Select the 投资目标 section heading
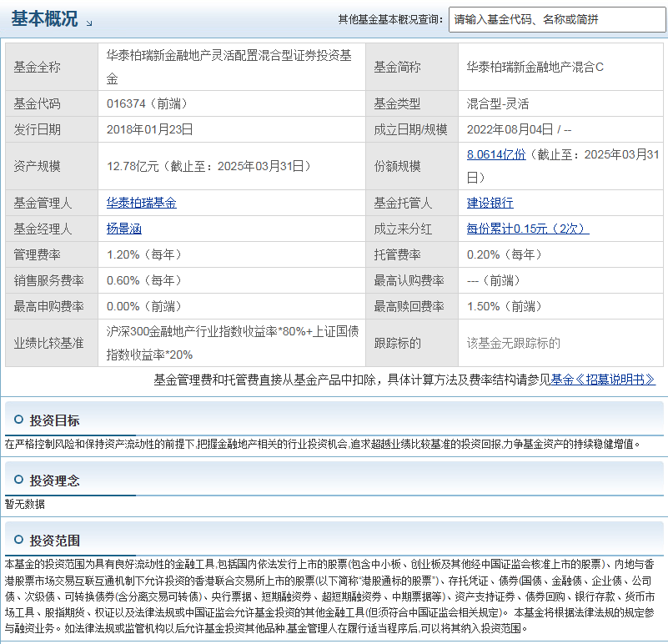This screenshot has width=668, height=644. [x=54, y=420]
